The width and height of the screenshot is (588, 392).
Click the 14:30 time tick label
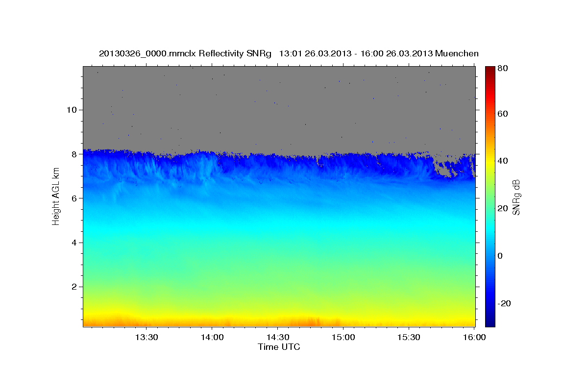pyautogui.click(x=277, y=337)
